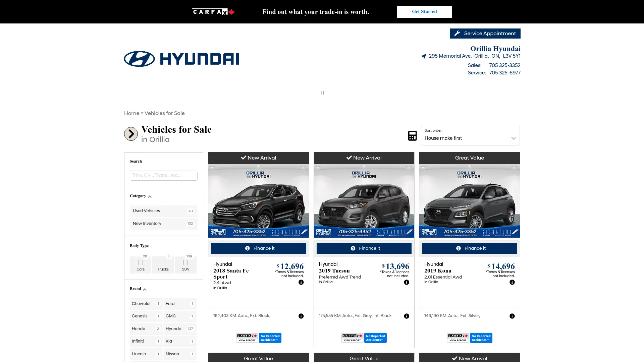Open the black Santa Fe Sport photo

(x=258, y=201)
